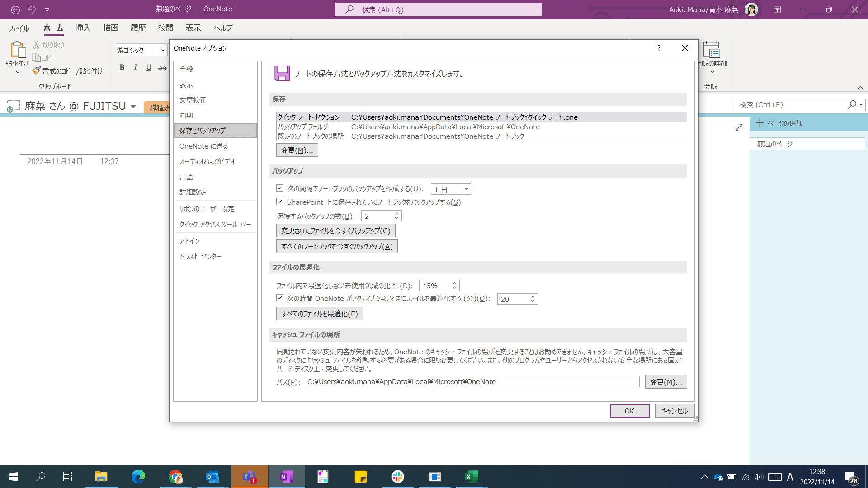Click OK in OneNote options dialog
Image resolution: width=868 pixels, height=488 pixels.
point(629,411)
